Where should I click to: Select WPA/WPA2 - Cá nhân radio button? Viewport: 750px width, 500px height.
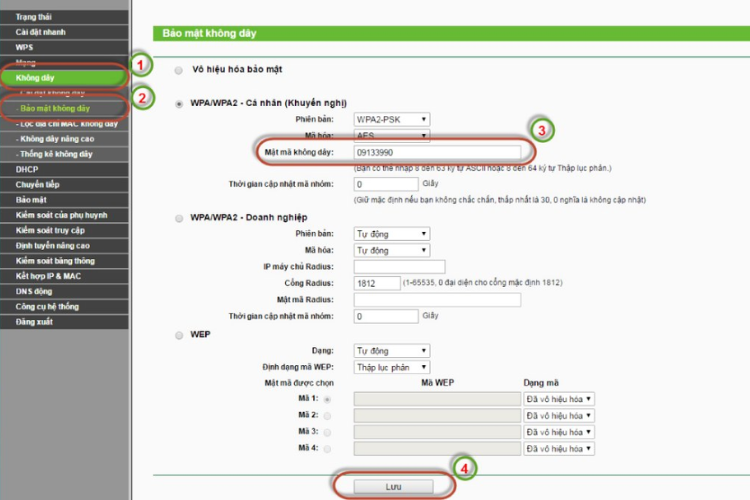[179, 104]
